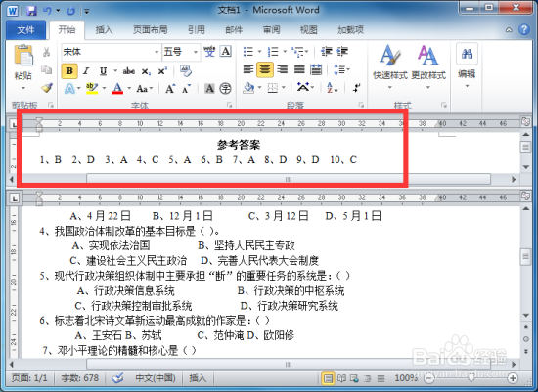Switch to the 页面布局 tab
The height and width of the screenshot is (392, 538).
150,30
